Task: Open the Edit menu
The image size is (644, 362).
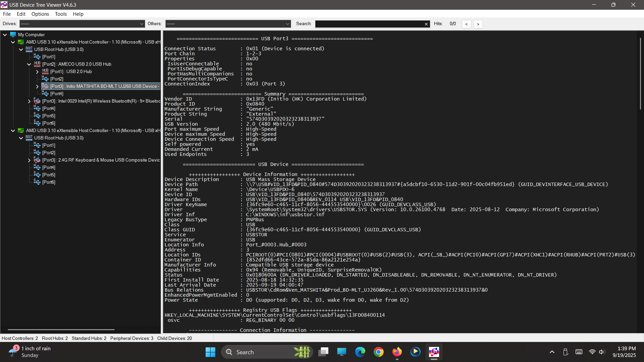Action: tap(21, 14)
